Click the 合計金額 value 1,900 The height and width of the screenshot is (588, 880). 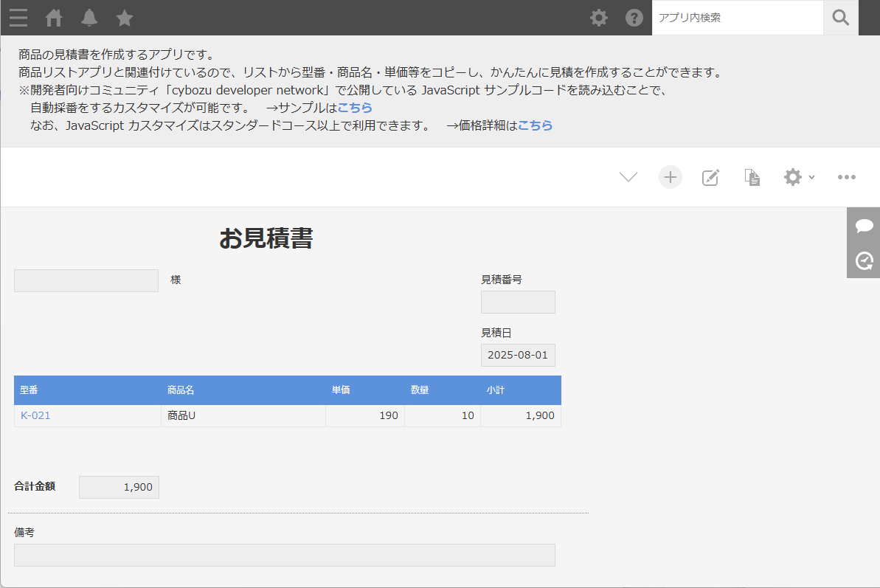pos(119,487)
